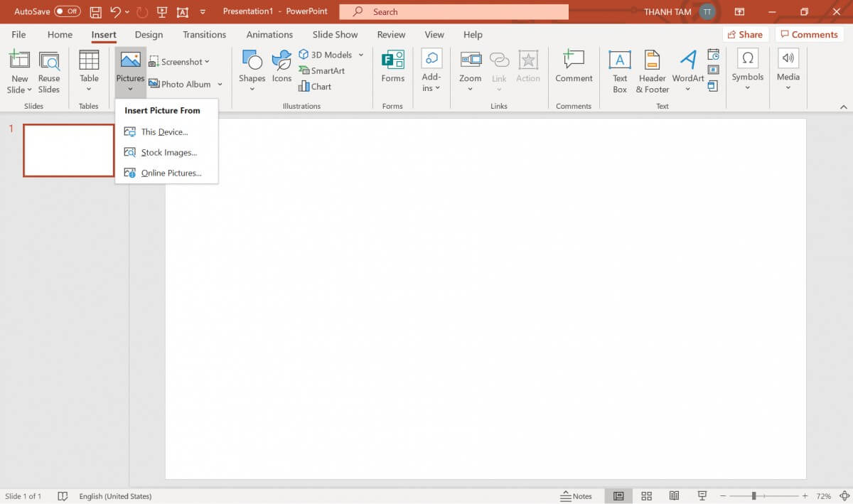Expand the Screenshot dropdown

[207, 62]
